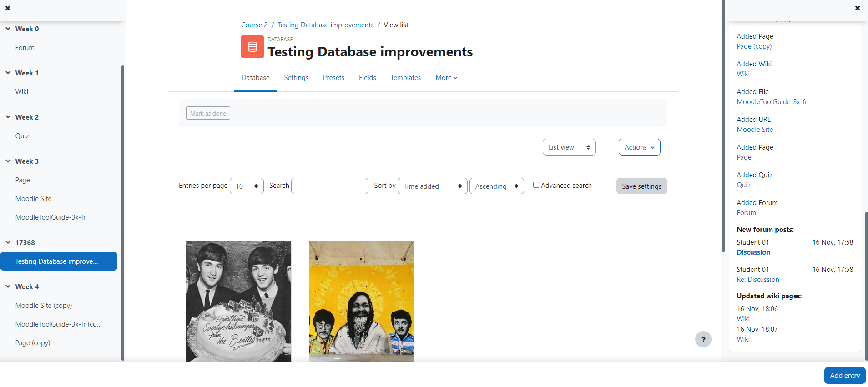Viewport: 868px width, 387px height.
Task: Open the yellow mural image thumbnail
Action: [362, 301]
